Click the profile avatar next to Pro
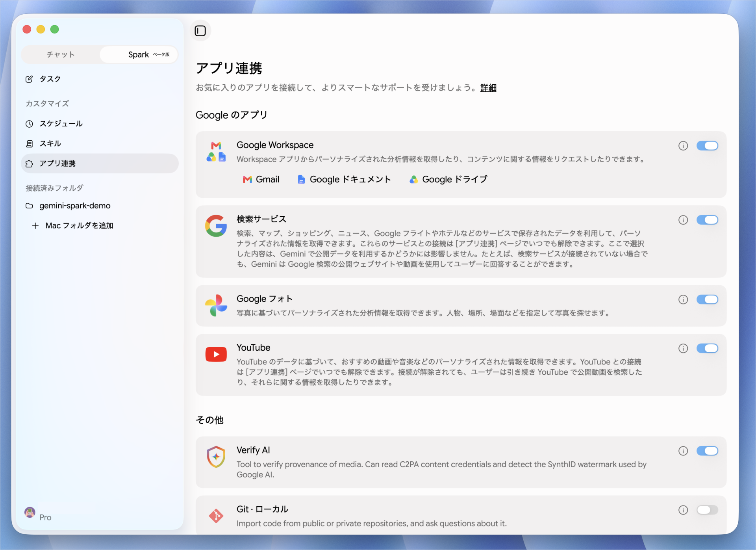This screenshot has width=756, height=550. tap(30, 512)
